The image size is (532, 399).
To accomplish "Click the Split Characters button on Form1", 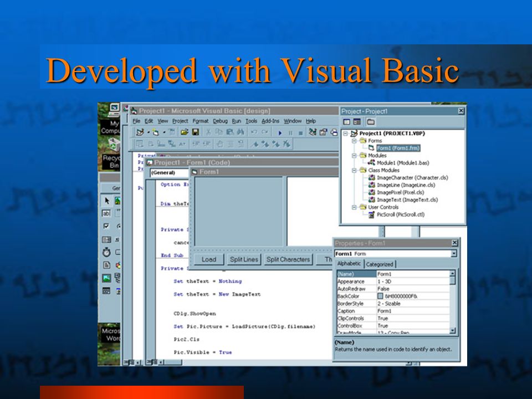I will (288, 259).
